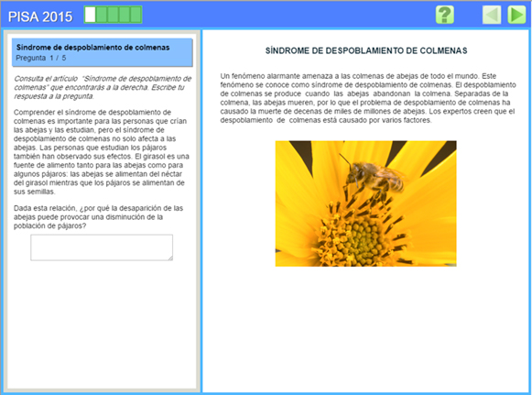Click the white first progress segment
The width and height of the screenshot is (532, 395).
tap(90, 15)
